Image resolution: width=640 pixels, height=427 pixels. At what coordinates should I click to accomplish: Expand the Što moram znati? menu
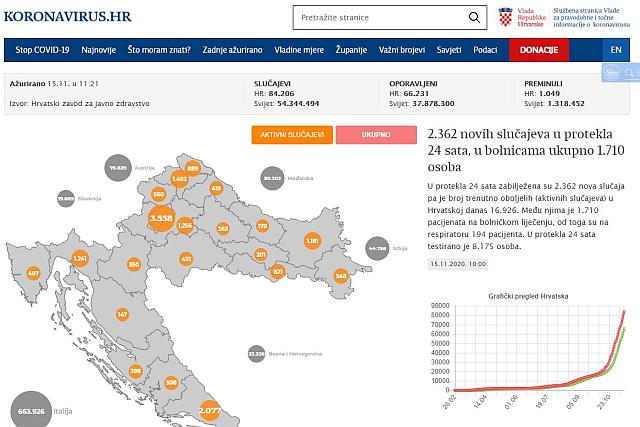(x=162, y=50)
